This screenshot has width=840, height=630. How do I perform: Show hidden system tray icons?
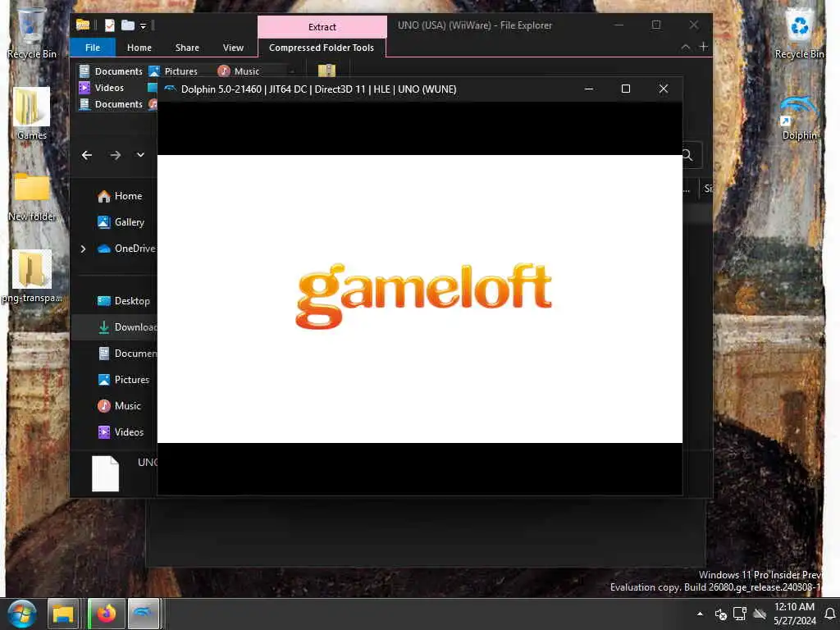tap(700, 614)
